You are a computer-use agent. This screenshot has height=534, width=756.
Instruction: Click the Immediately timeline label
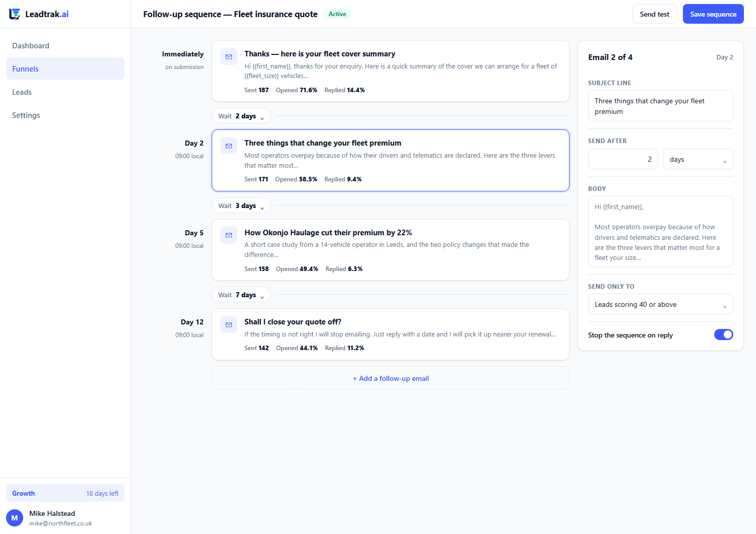coord(183,54)
